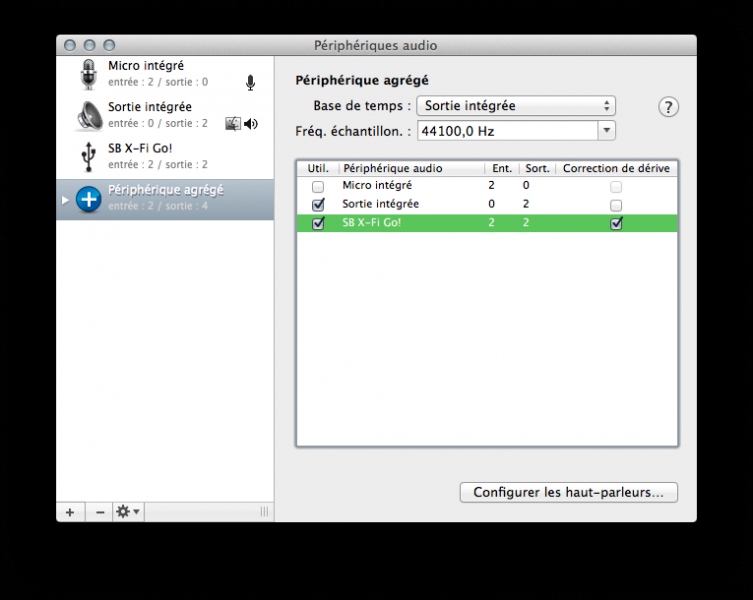The image size is (753, 600).
Task: Select Micro intégré in the device sidebar
Action: 165,74
